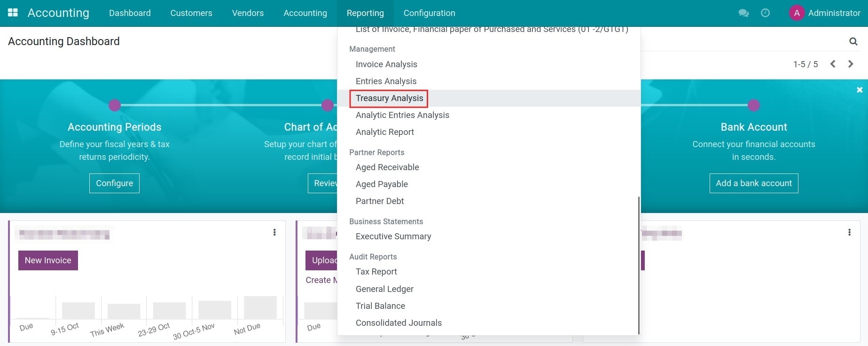
Task: Click Accounting Dashboard page title
Action: (x=64, y=41)
